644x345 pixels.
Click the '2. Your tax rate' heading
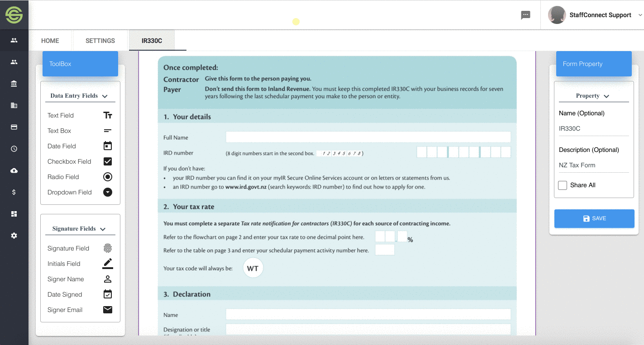point(189,207)
